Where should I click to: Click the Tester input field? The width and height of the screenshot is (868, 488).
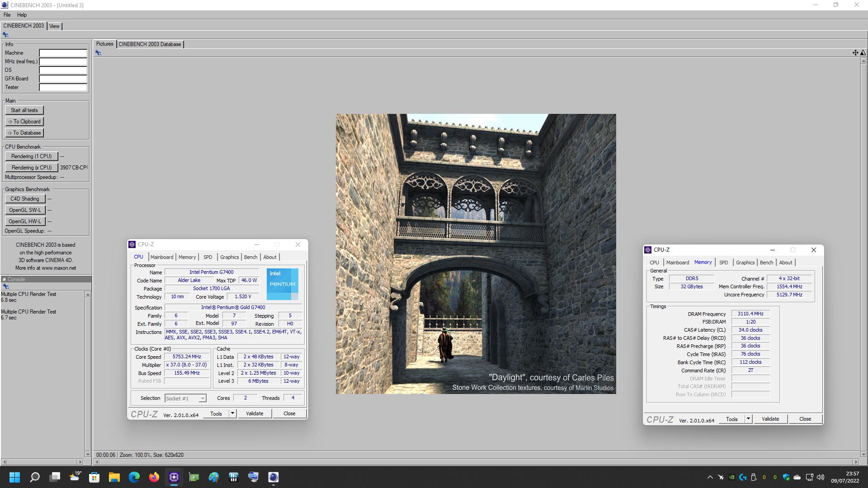point(63,87)
